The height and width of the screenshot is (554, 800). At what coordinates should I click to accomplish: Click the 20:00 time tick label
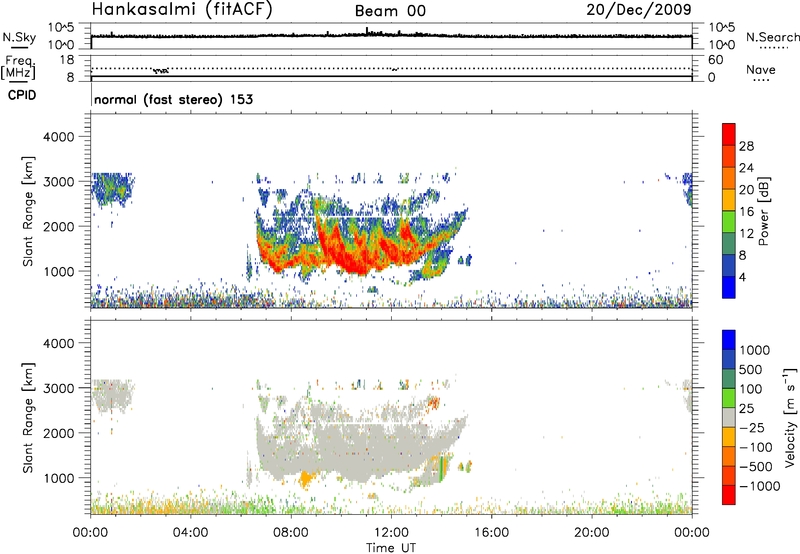[591, 533]
